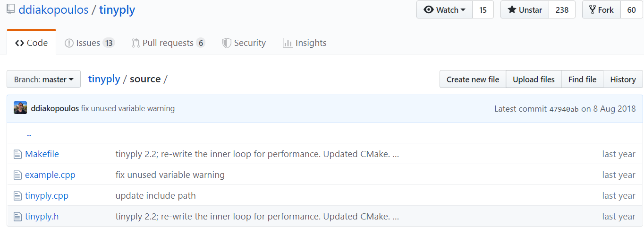This screenshot has width=644, height=228.
Task: Expand truncated Makefile commit message ellipsis
Action: 396,154
